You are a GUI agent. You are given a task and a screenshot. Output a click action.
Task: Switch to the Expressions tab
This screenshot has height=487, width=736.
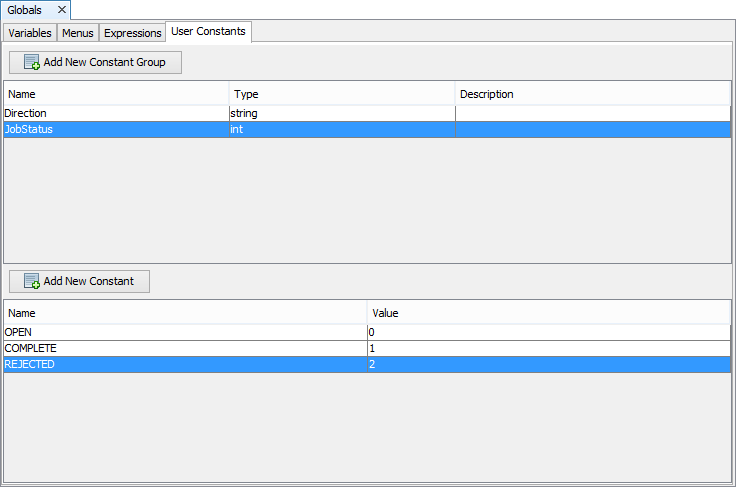tap(132, 33)
